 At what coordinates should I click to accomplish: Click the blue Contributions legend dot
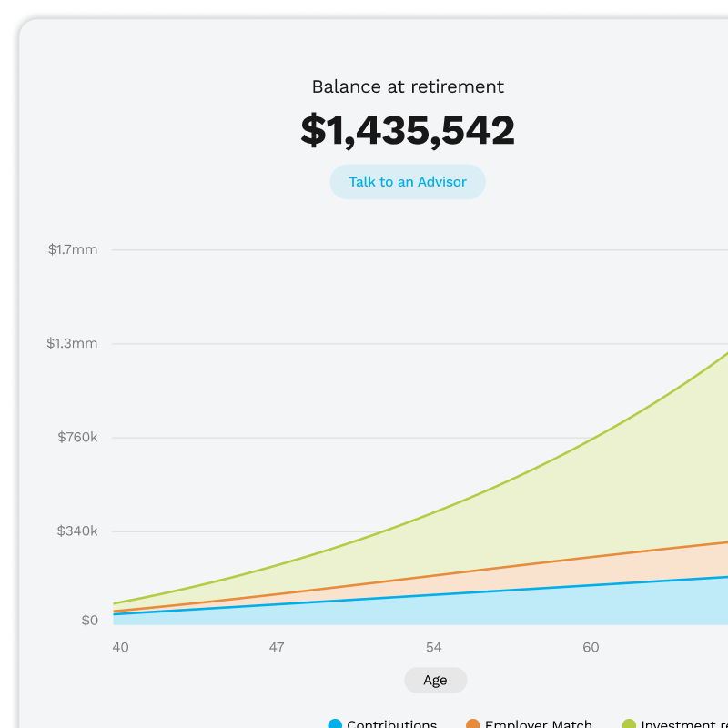(335, 724)
